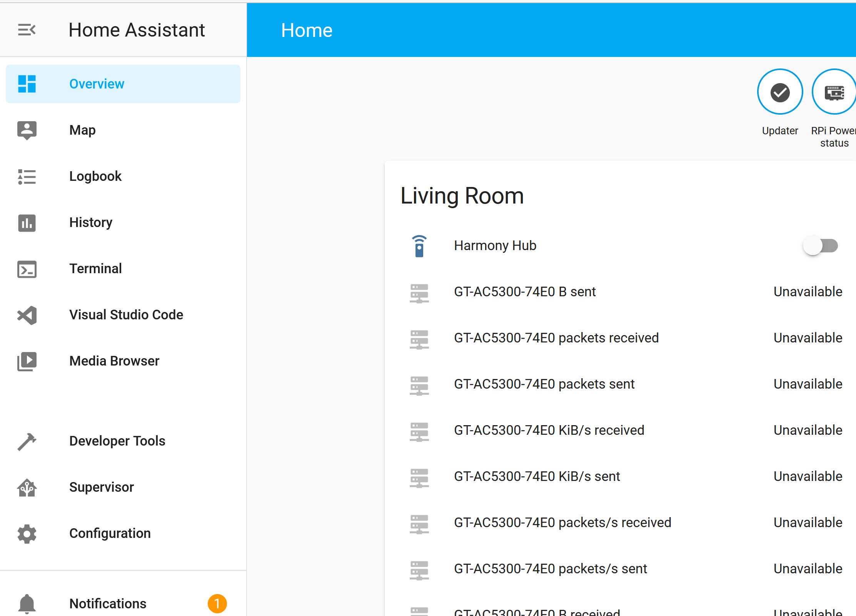
Task: Click the Supervisor house icon
Action: pos(27,487)
